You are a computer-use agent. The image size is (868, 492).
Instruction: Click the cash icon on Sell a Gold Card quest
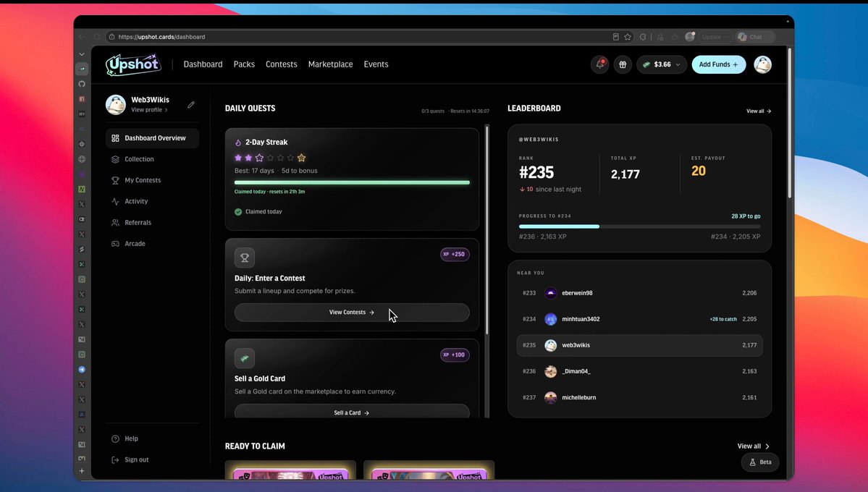click(x=245, y=358)
